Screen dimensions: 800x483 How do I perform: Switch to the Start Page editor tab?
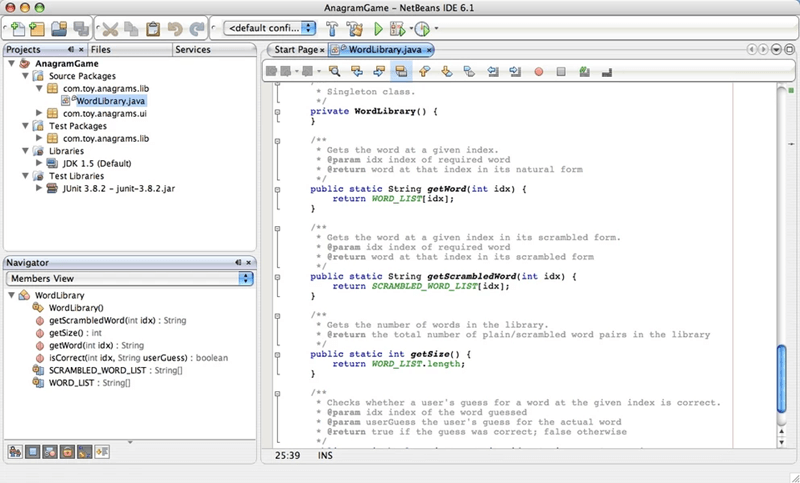(295, 49)
